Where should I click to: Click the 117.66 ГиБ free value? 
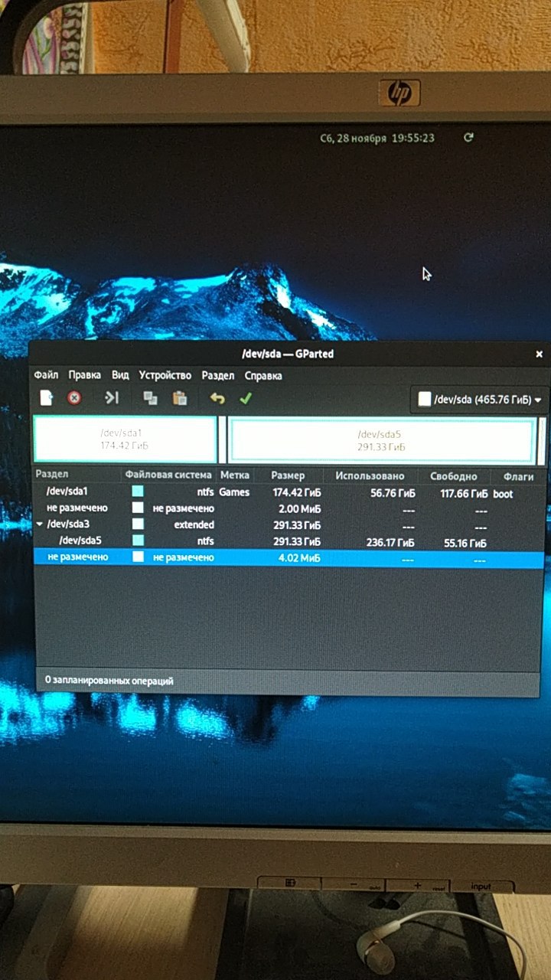tap(464, 495)
